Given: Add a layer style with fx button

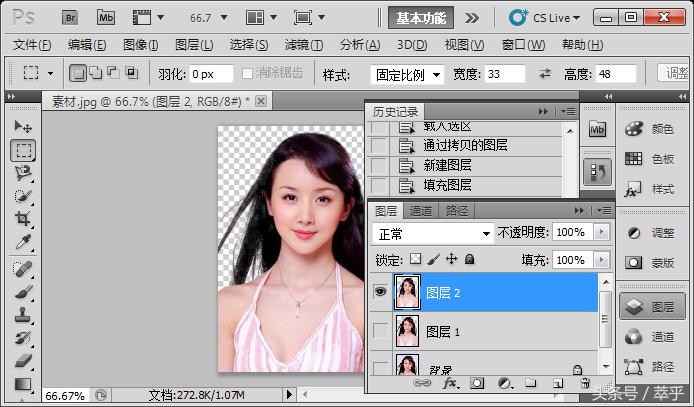Looking at the screenshot, I should tap(451, 383).
